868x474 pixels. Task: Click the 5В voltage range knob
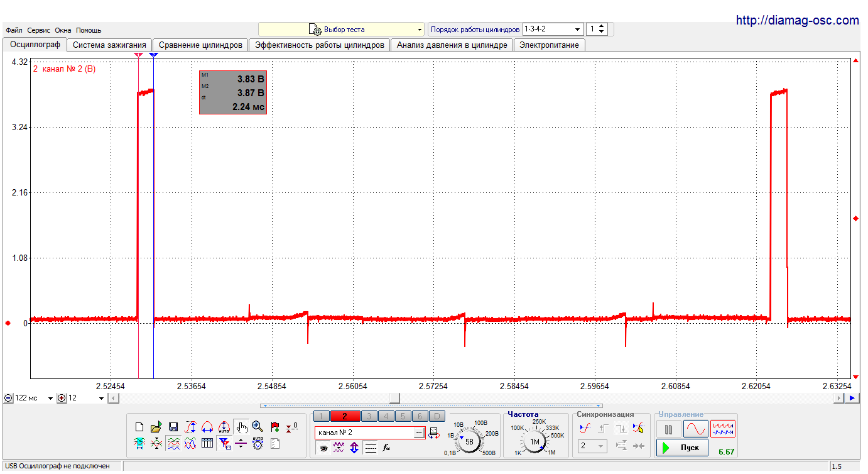click(x=469, y=441)
